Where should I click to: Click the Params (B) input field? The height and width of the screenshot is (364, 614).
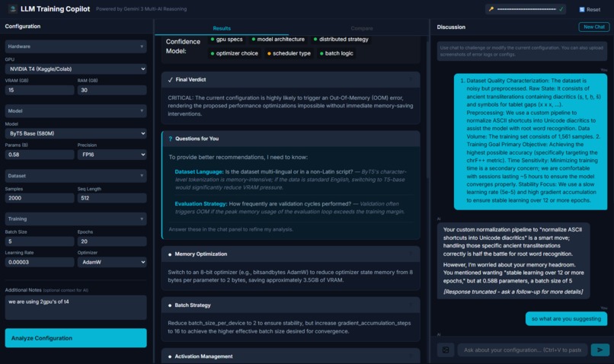click(x=40, y=155)
